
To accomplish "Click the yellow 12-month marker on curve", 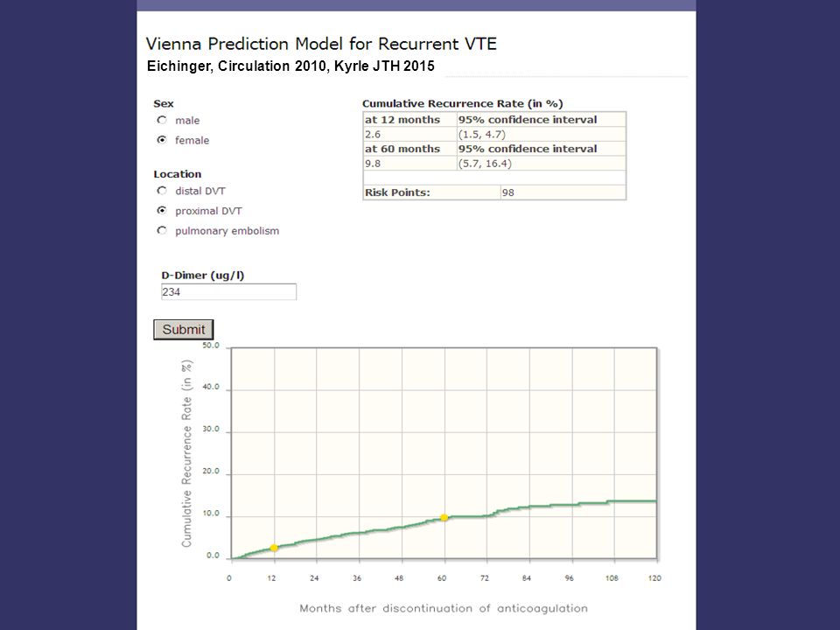I will 274,548.
